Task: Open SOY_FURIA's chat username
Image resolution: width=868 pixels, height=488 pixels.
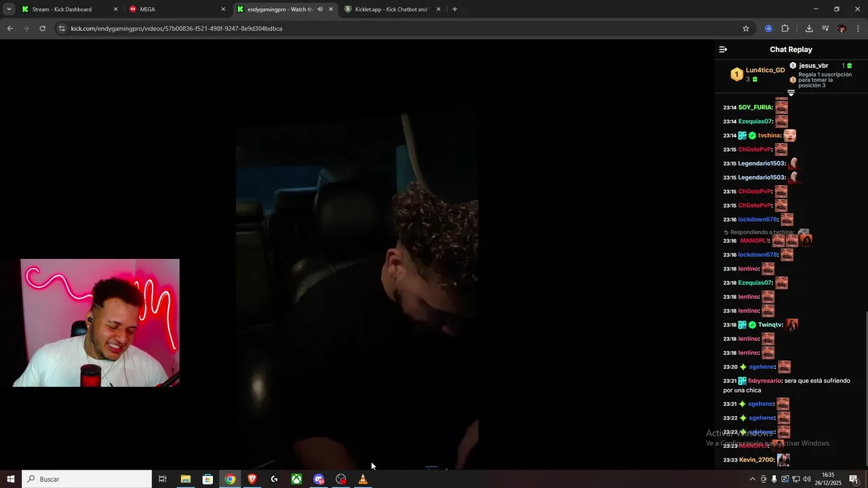Action: pos(755,107)
